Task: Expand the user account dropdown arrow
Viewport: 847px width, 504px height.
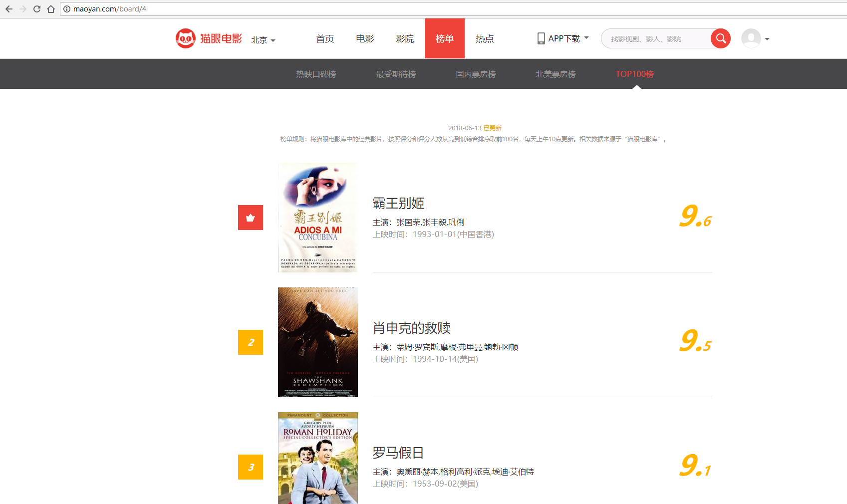Action: [x=767, y=39]
